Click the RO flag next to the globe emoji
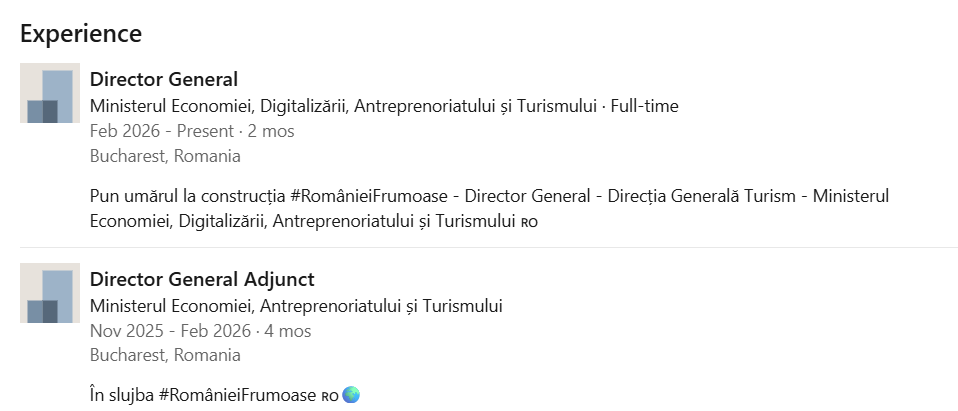958x411 pixels. [329, 396]
